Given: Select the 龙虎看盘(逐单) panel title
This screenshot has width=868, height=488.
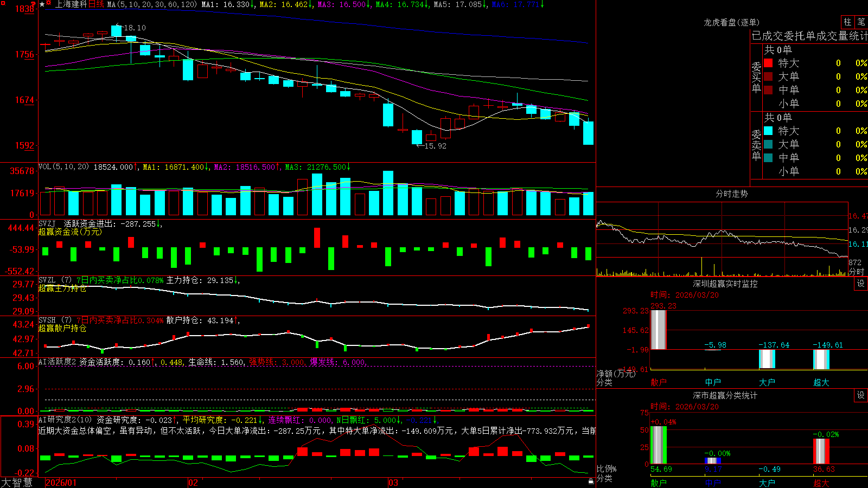Looking at the screenshot, I should click(731, 22).
